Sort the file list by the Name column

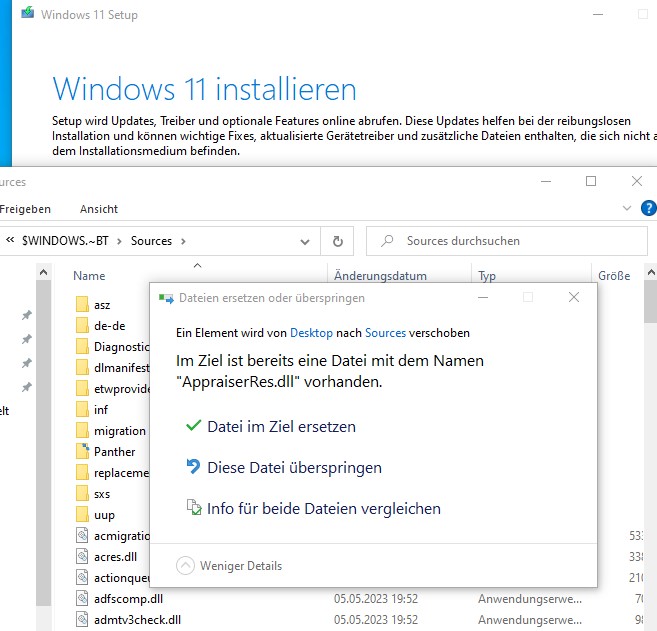coord(89,276)
